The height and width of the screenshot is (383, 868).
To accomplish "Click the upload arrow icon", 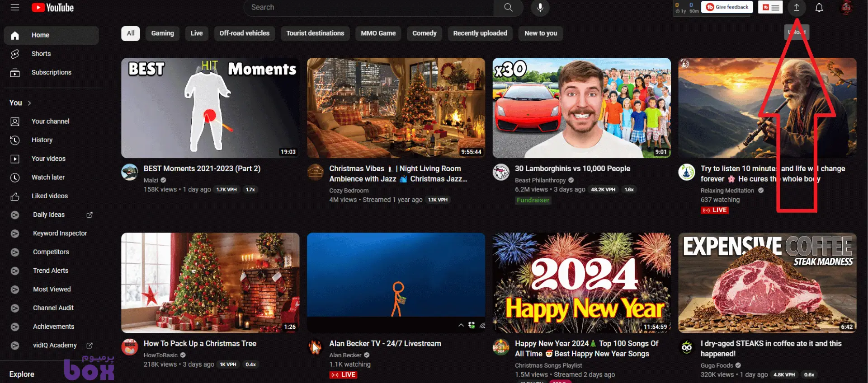I will pos(797,7).
